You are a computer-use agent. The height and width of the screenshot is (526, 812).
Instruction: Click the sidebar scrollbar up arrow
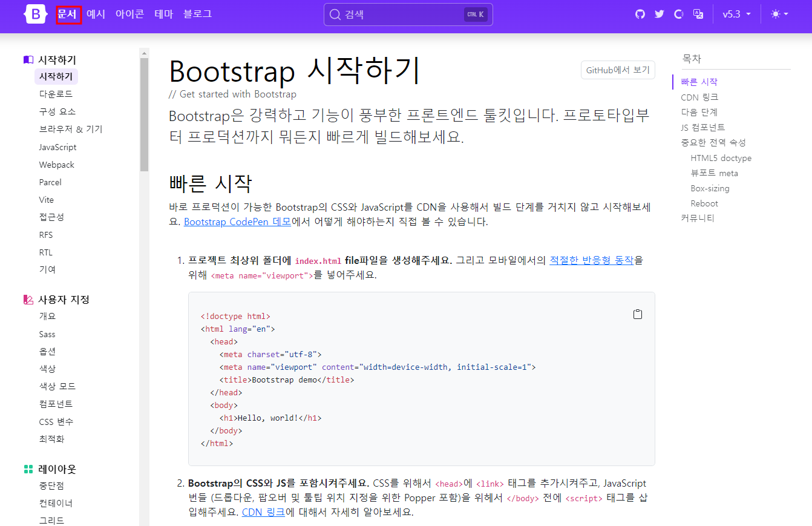144,53
